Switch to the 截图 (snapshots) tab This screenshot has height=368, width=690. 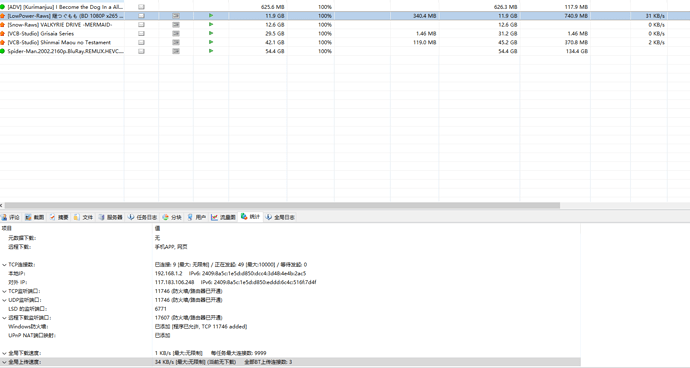coord(34,217)
